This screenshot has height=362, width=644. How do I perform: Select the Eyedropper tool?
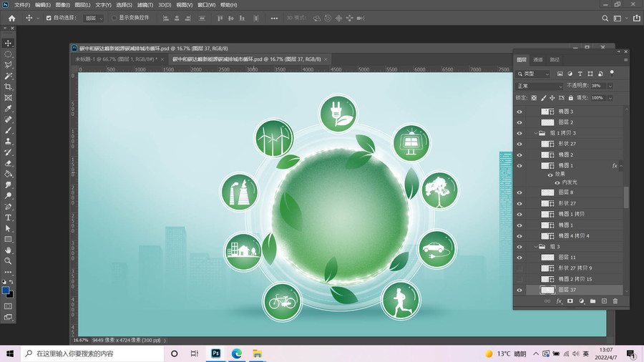(x=8, y=108)
